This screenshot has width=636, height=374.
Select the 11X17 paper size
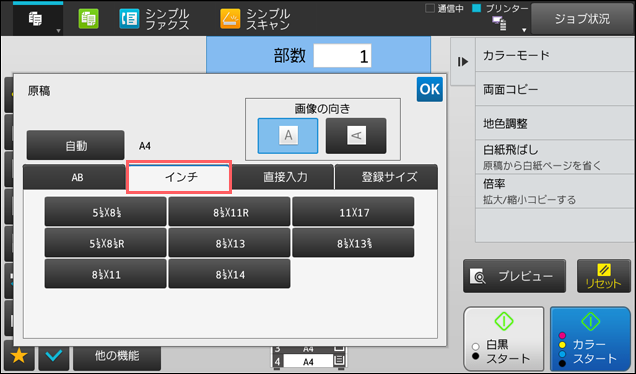353,212
